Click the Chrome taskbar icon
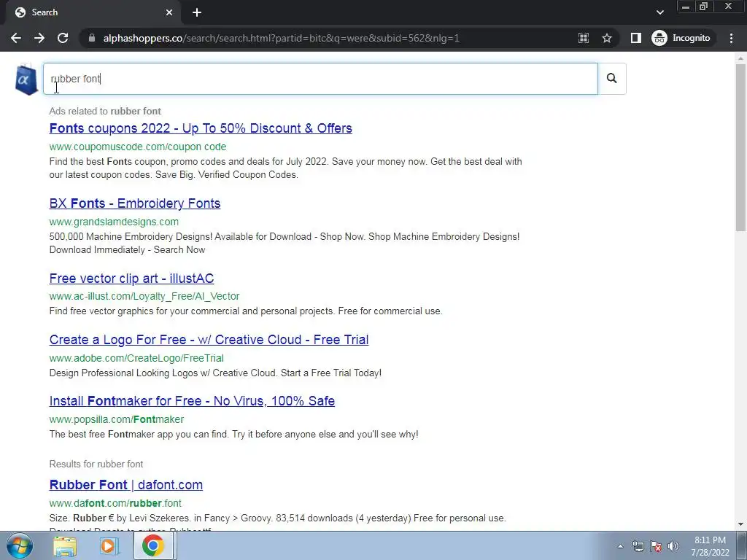 coord(152,545)
